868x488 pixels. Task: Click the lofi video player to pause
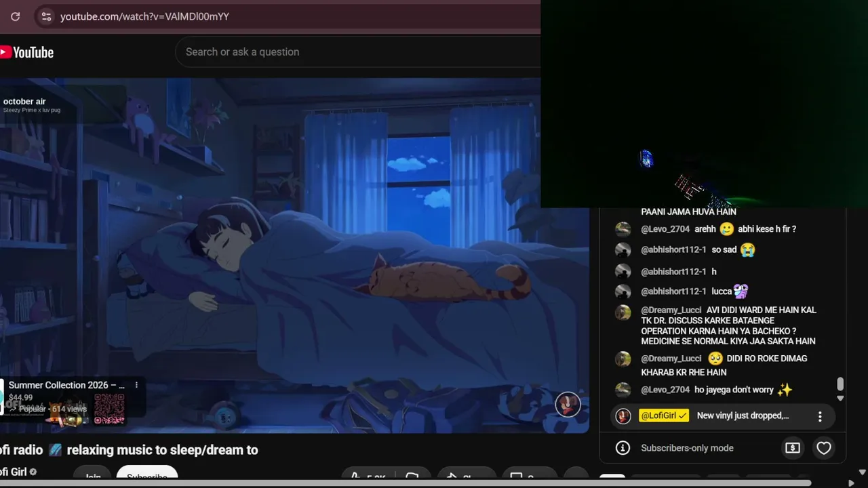click(294, 256)
